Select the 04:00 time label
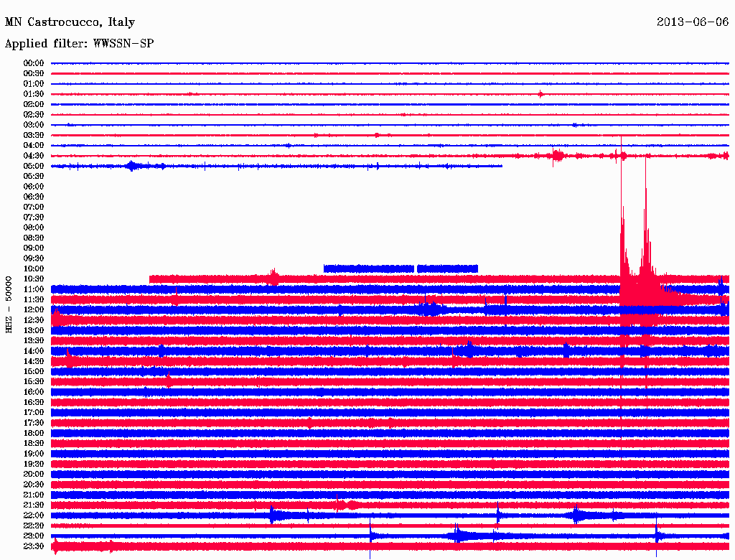This screenshot has width=735, height=560. [34, 146]
